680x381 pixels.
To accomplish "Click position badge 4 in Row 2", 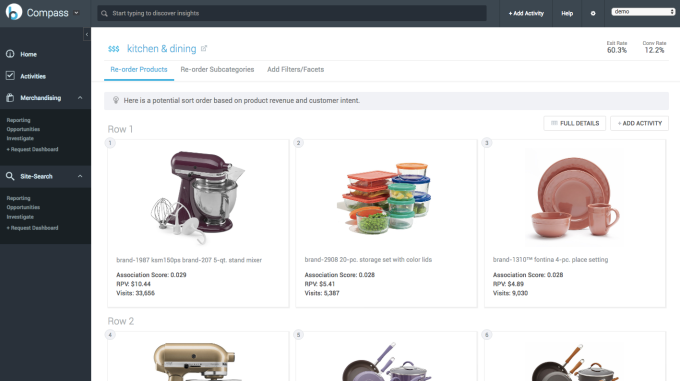I will click(110, 335).
